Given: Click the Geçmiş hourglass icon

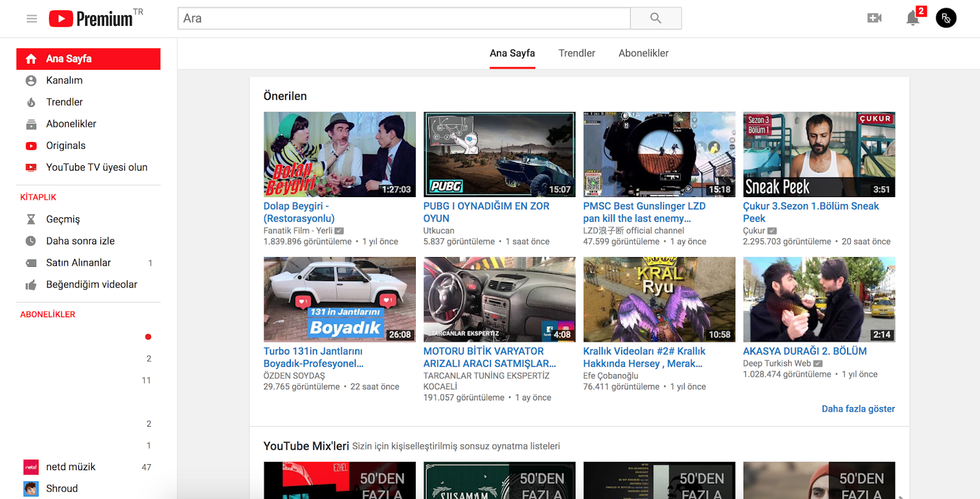Looking at the screenshot, I should click(x=31, y=219).
